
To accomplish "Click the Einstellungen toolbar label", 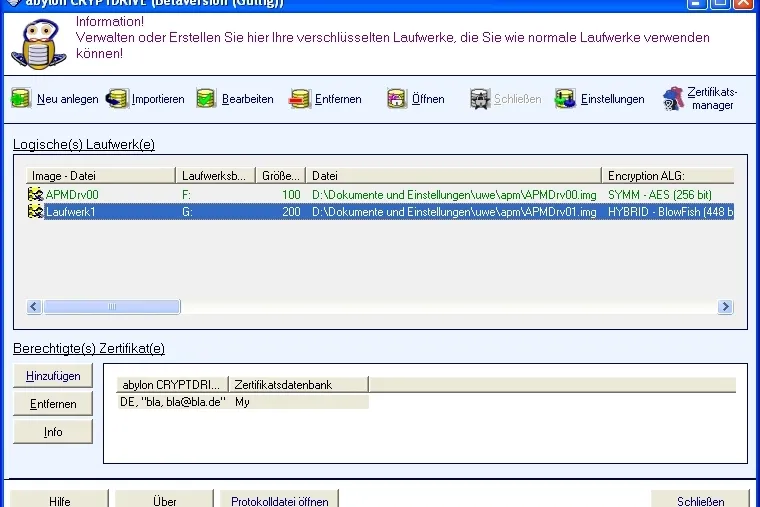I will [x=613, y=99].
